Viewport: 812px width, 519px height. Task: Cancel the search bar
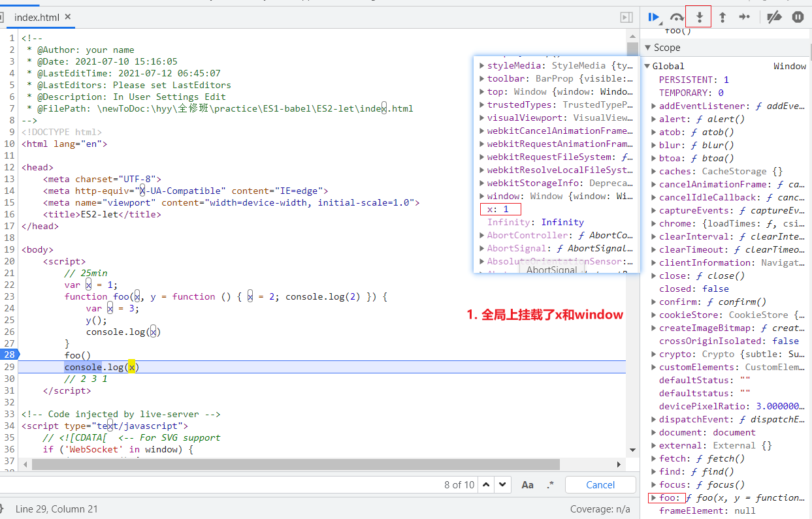[600, 485]
